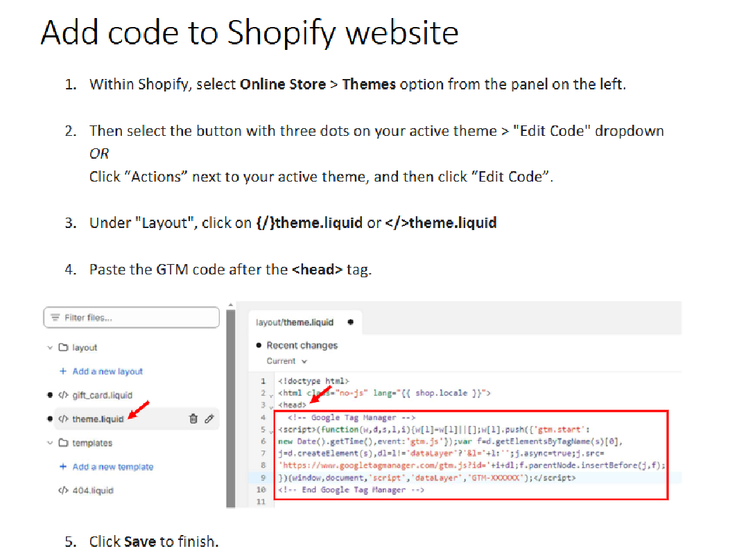This screenshot has width=737, height=560.
Task: Fold the script block at line 5
Action: point(271,430)
